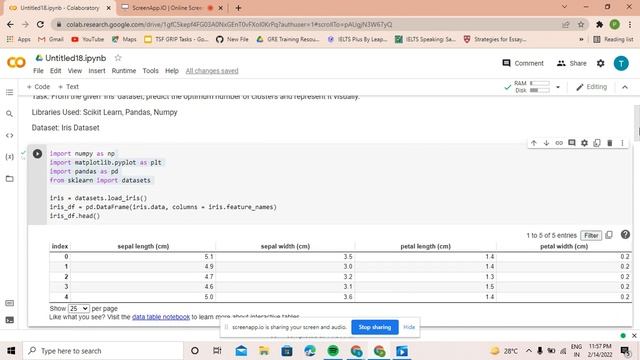Mirror cell in tab

[x=597, y=143]
